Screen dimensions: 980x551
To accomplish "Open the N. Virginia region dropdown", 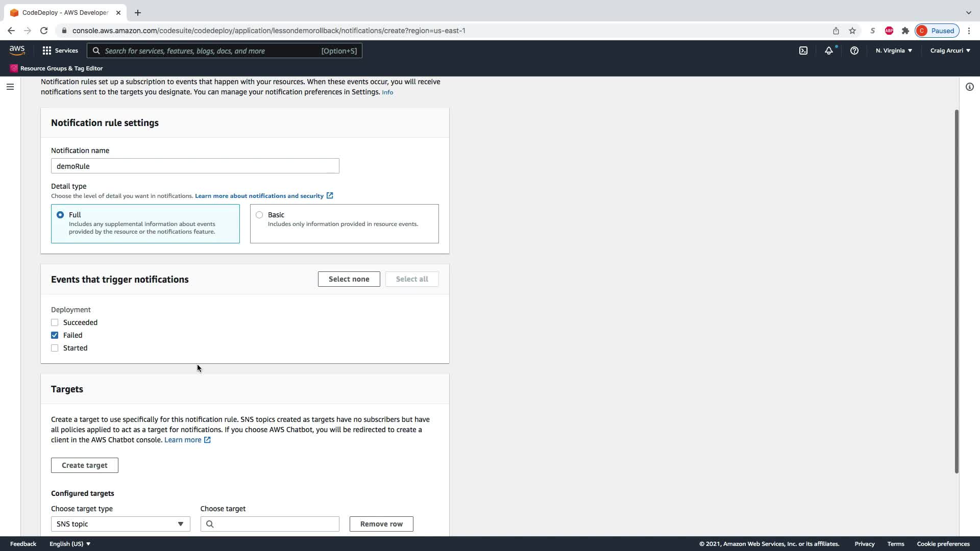I will [x=893, y=51].
